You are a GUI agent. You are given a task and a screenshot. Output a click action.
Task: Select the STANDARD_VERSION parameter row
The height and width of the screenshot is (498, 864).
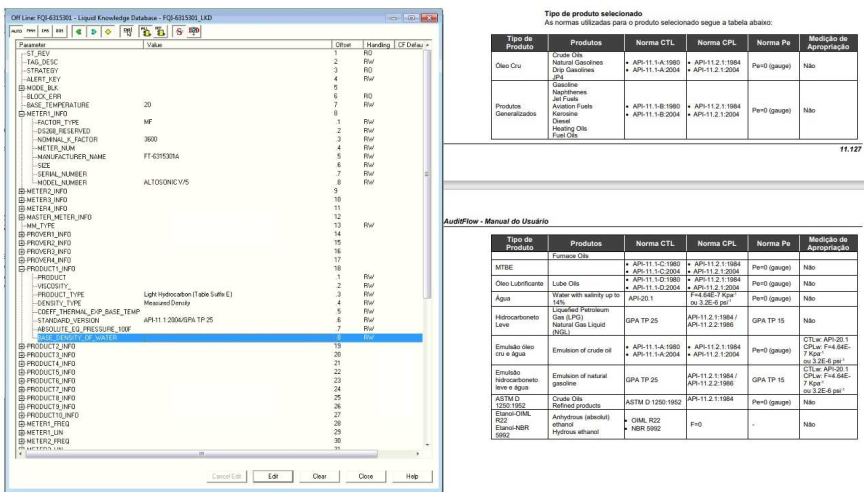[220, 321]
